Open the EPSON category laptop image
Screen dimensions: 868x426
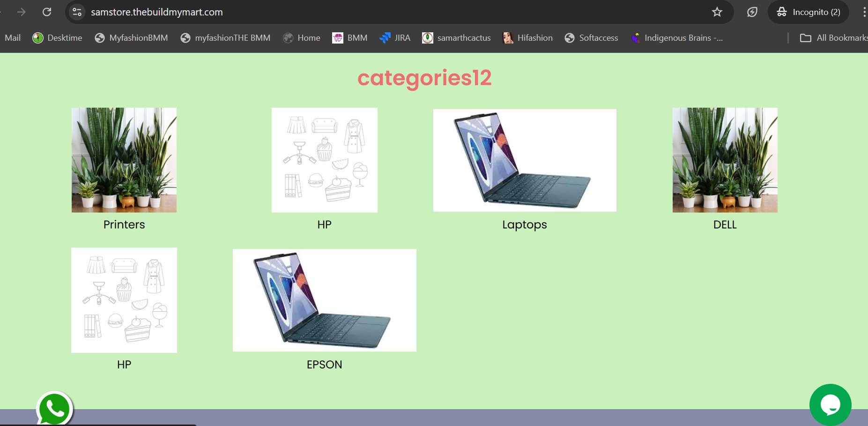[x=325, y=300]
